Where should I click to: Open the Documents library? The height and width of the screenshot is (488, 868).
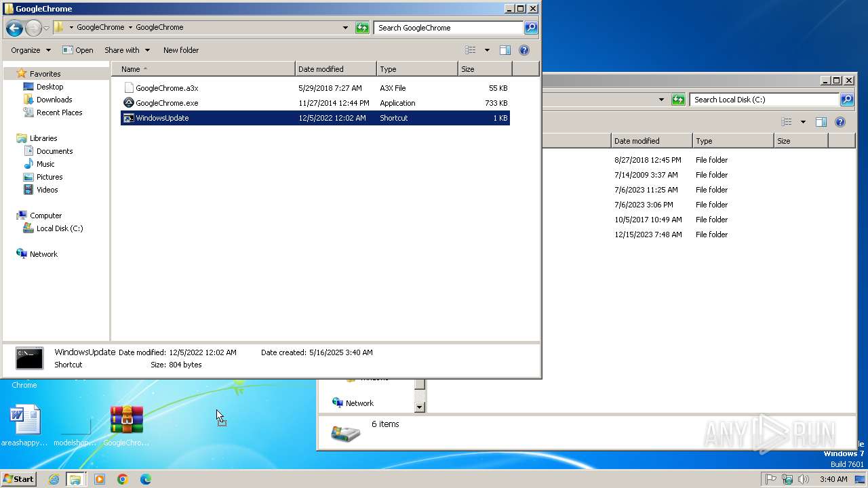click(x=54, y=151)
